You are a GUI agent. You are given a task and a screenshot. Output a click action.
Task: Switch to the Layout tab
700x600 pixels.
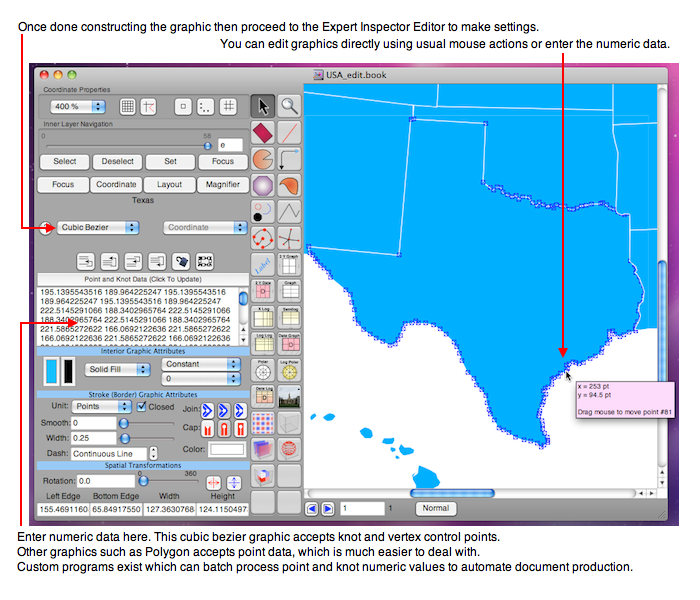tap(169, 184)
